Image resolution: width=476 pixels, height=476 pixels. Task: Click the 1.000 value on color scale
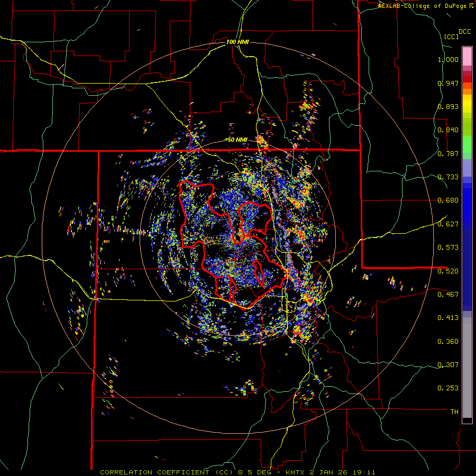[x=448, y=59]
